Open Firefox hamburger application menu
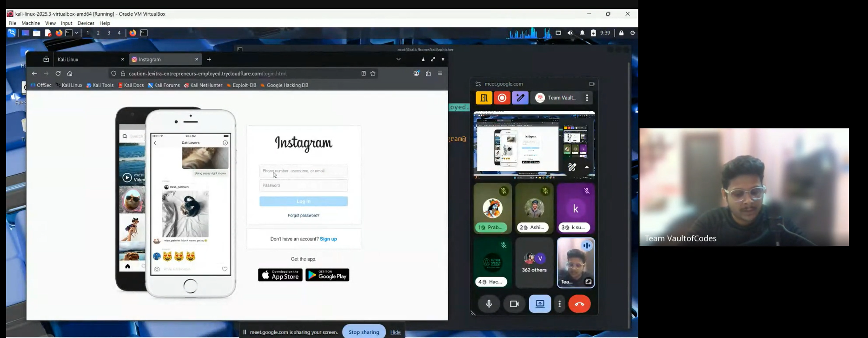 [440, 74]
